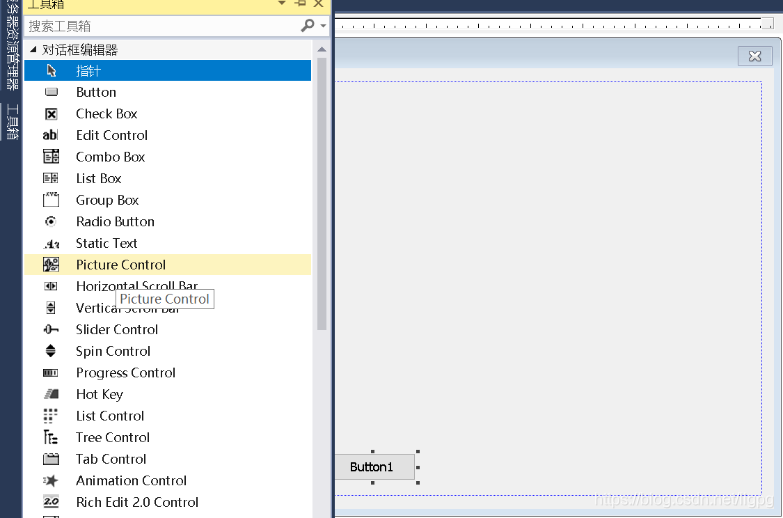
Task: Choose the Hot Key icon
Action: (51, 394)
